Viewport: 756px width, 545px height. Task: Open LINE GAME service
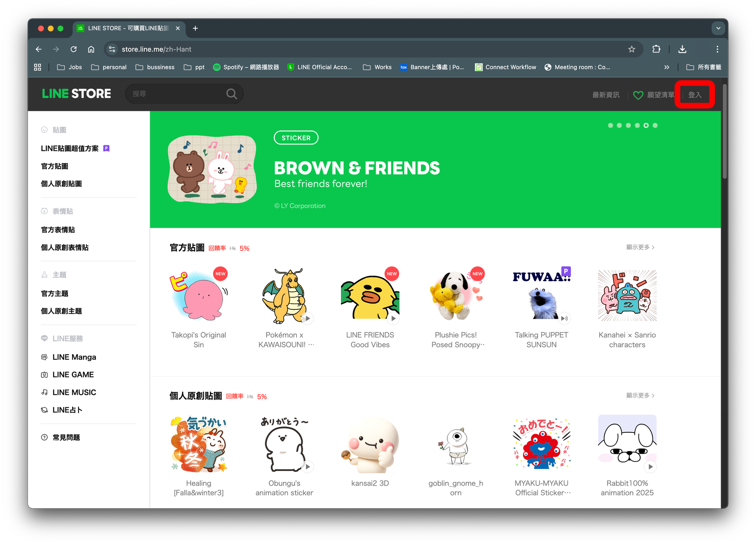click(x=73, y=375)
